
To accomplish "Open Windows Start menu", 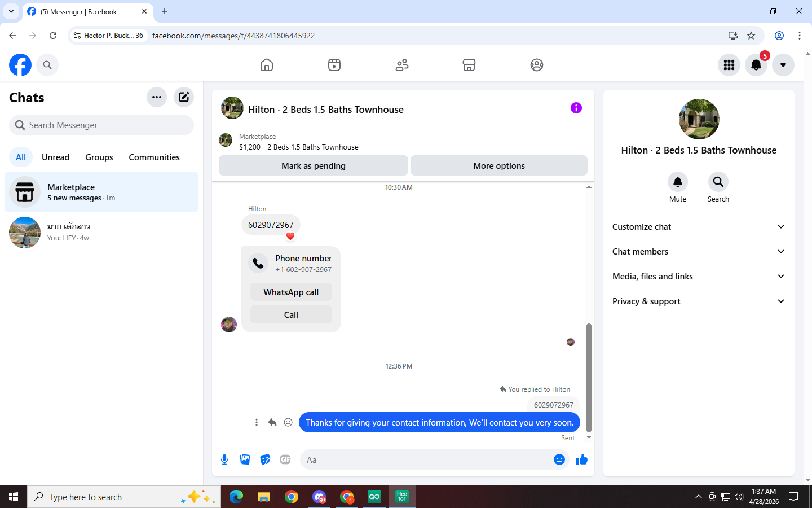I will point(14,497).
